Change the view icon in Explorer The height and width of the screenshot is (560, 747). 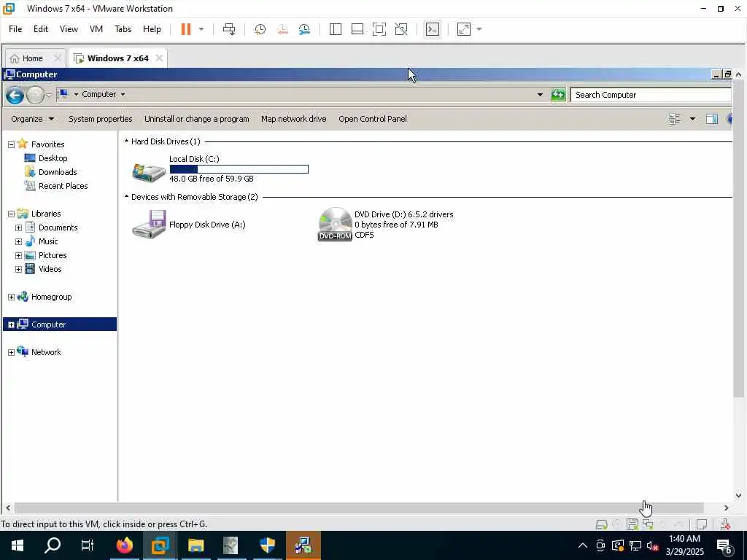click(675, 119)
